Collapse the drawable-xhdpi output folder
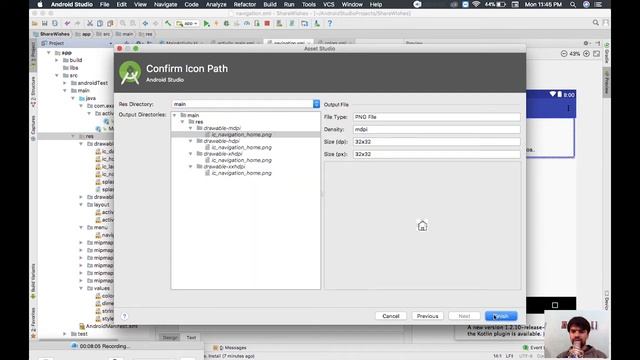This screenshot has height=360, width=640. 190,154
